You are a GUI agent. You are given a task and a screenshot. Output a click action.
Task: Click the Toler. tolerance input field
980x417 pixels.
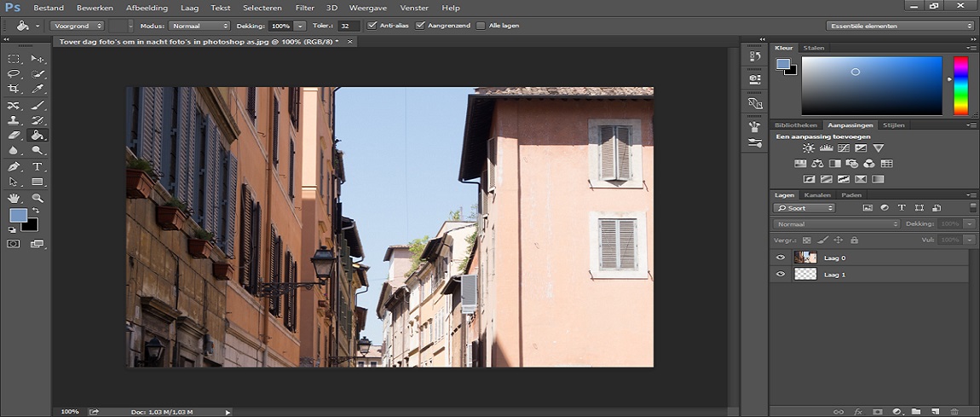[349, 26]
